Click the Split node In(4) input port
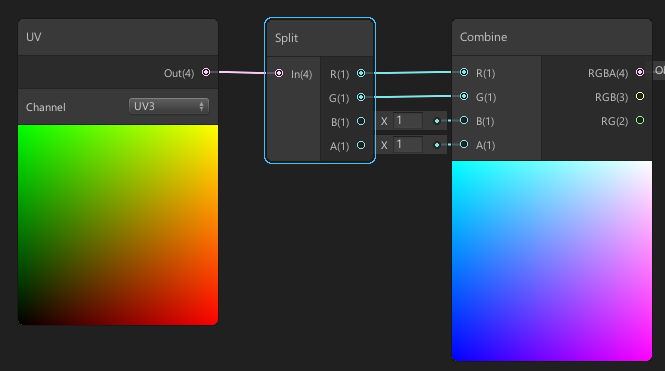 click(x=279, y=73)
